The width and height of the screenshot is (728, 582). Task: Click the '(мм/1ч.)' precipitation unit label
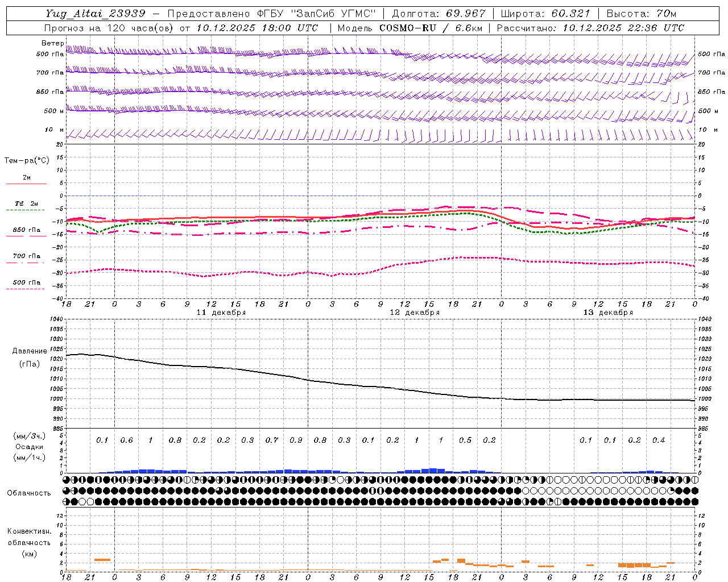click(x=30, y=458)
